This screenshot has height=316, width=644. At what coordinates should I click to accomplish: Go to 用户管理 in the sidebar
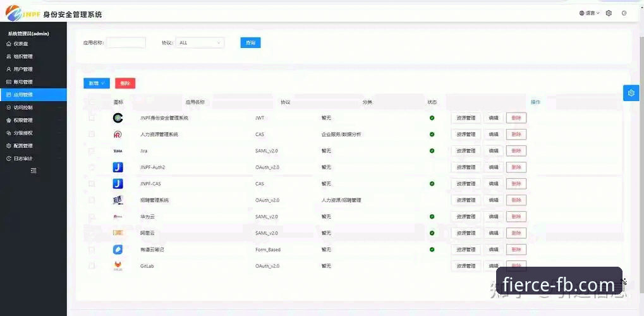tap(33, 69)
